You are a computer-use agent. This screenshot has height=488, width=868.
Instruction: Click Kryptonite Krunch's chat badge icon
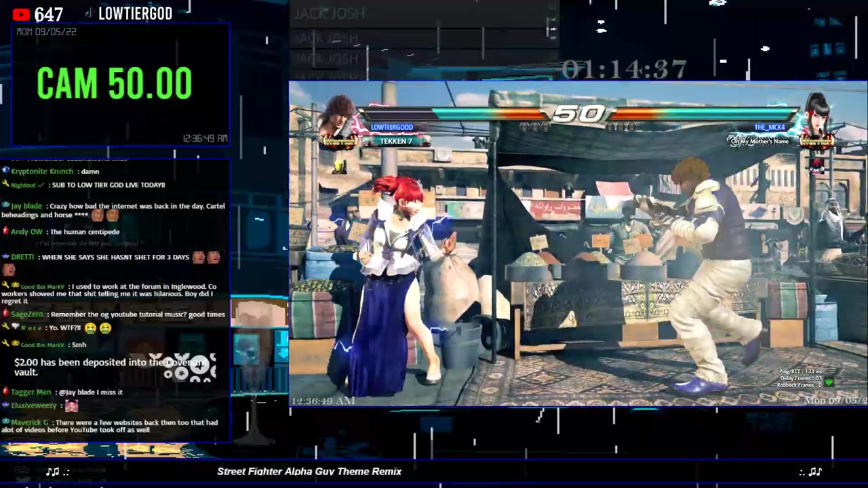pyautogui.click(x=5, y=171)
